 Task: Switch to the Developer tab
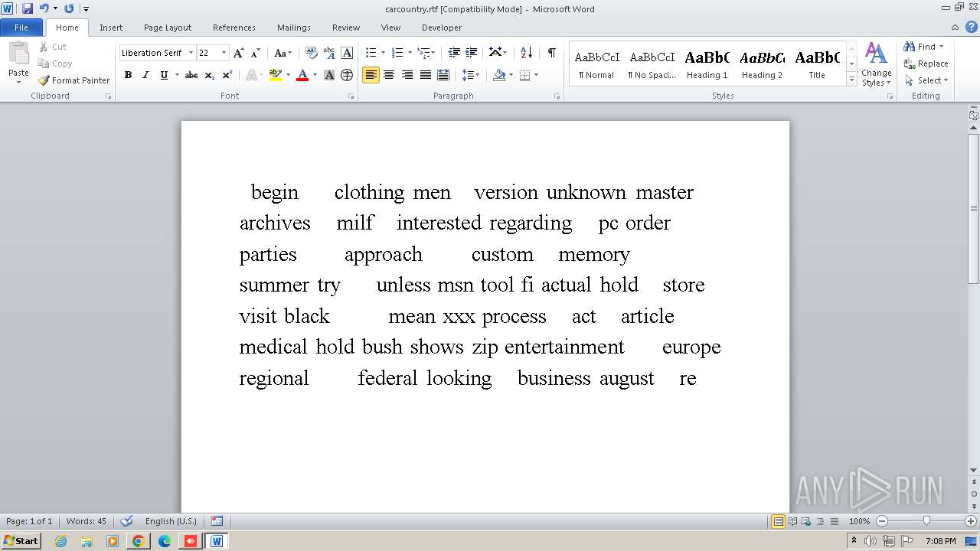(x=442, y=28)
